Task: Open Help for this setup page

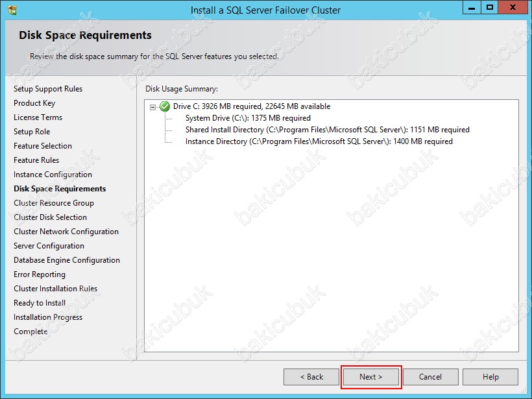Action: pyautogui.click(x=490, y=377)
